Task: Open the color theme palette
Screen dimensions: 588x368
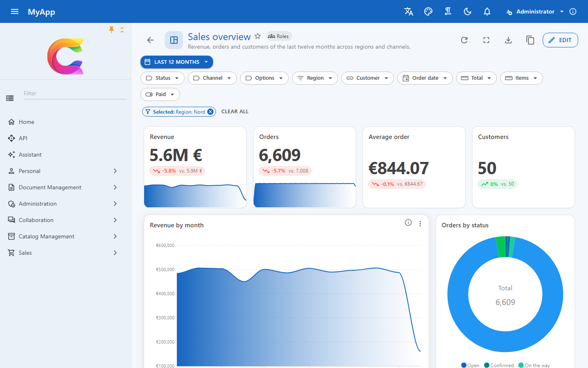Action: [428, 11]
